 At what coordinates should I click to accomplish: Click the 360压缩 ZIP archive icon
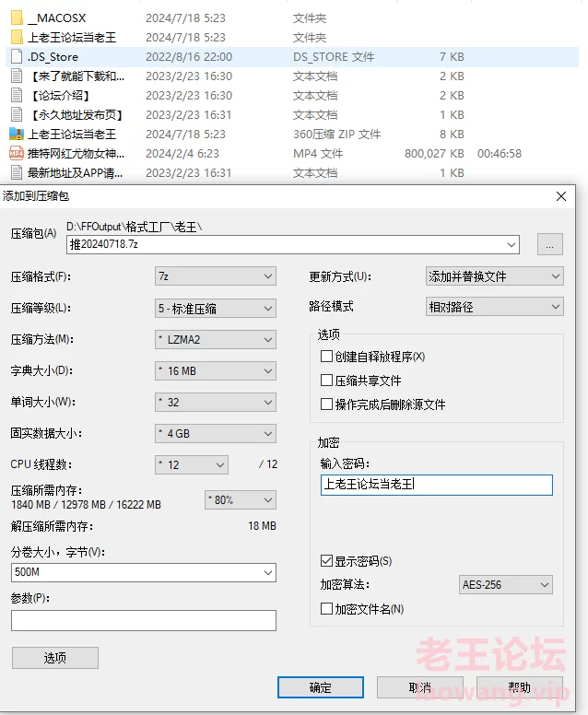pos(17,135)
